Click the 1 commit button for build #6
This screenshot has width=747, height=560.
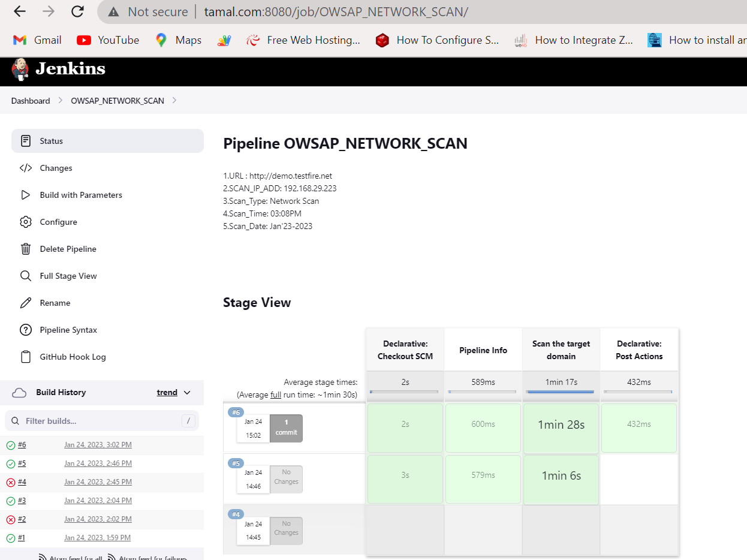[x=286, y=427]
